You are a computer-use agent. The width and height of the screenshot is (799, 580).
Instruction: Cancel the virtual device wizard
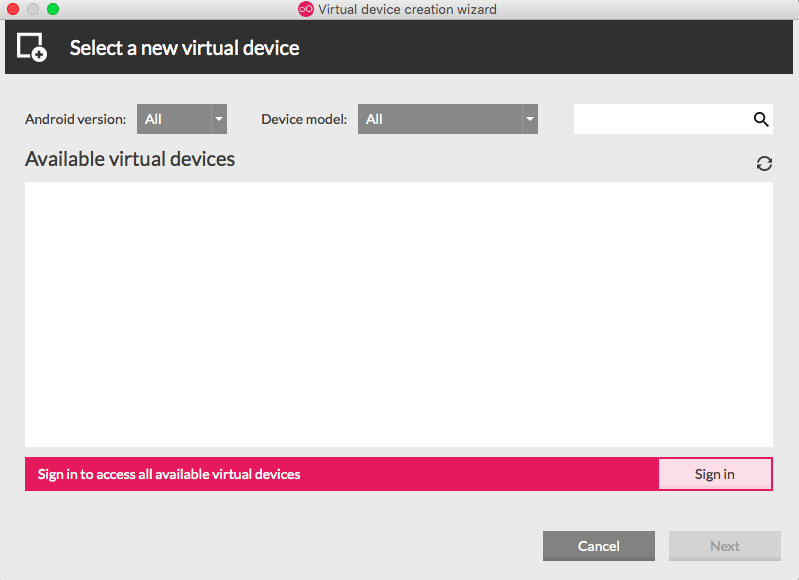[x=599, y=546]
